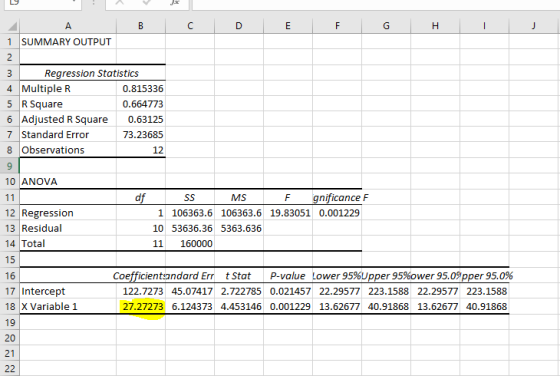Click the P-value heading cell
This screenshot has height=376, width=560.
pyautogui.click(x=288, y=276)
